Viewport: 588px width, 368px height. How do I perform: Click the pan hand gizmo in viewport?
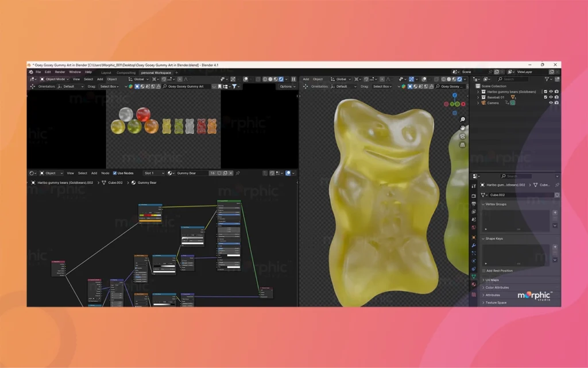click(x=463, y=128)
